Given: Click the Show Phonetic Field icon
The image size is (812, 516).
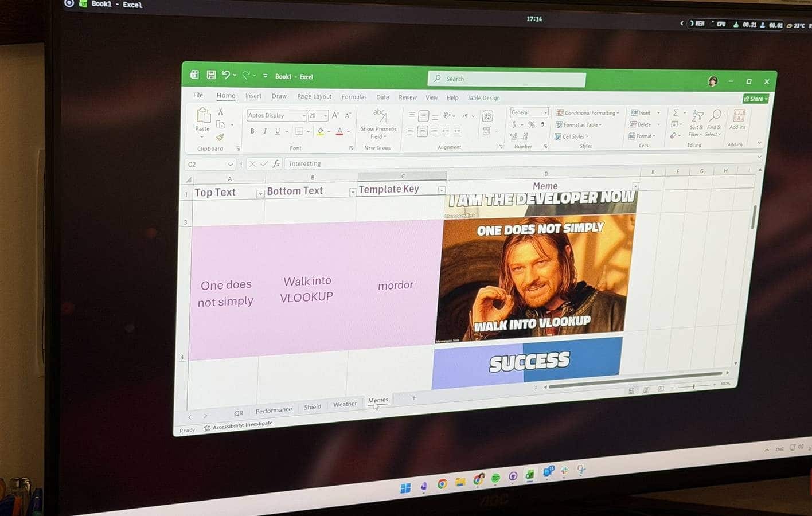Looking at the screenshot, I should pos(380,115).
